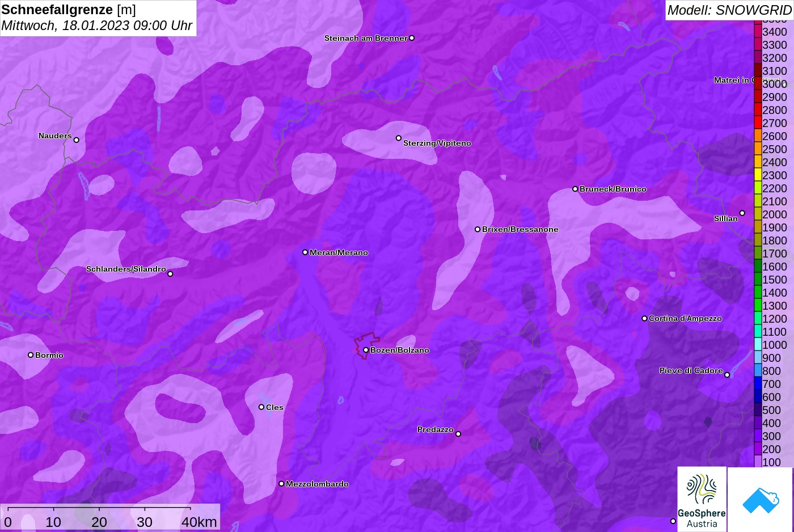Click the '3400' legend value
The height and width of the screenshot is (532, 794).
(x=775, y=32)
